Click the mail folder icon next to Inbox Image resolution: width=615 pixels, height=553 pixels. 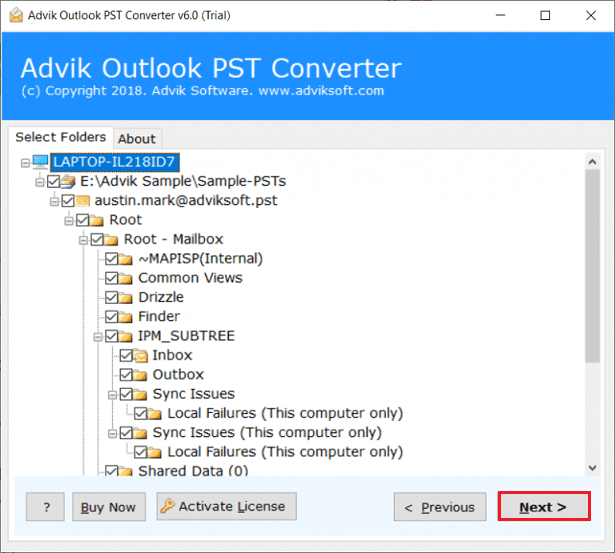(x=140, y=355)
